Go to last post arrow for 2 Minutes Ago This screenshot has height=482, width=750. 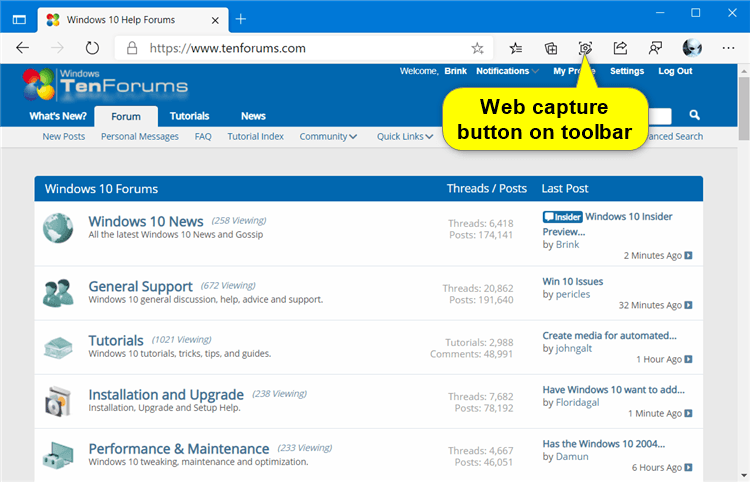point(688,255)
